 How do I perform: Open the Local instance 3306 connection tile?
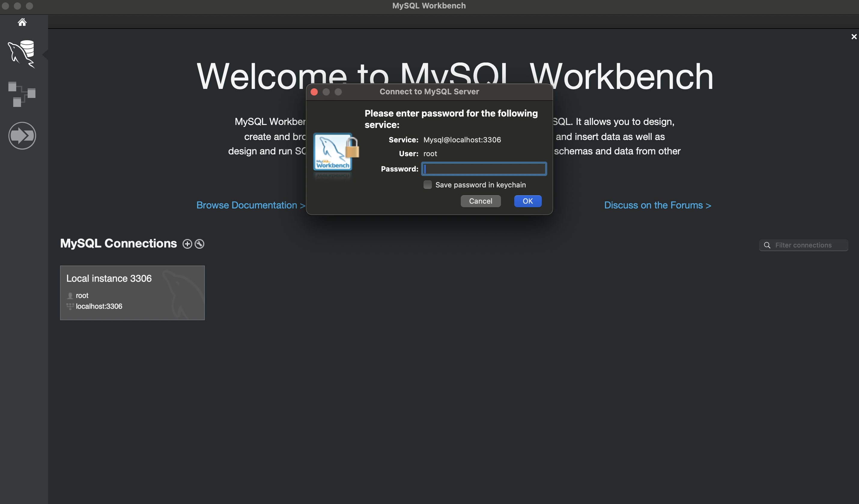click(x=132, y=293)
